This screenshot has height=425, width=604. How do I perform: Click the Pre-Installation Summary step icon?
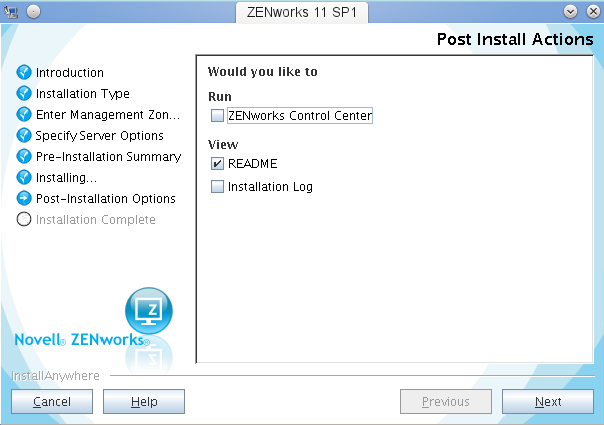coord(25,157)
